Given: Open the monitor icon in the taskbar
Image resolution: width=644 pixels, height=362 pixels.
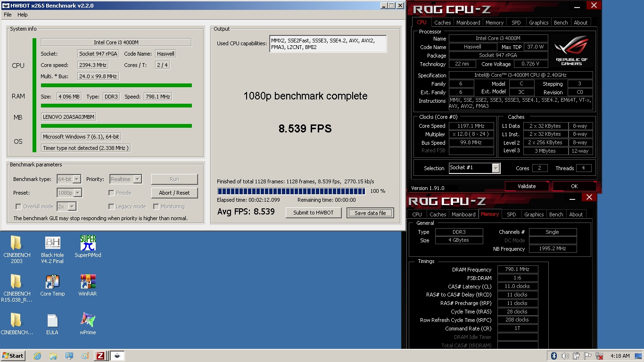Looking at the screenshot, I should click(69, 356).
